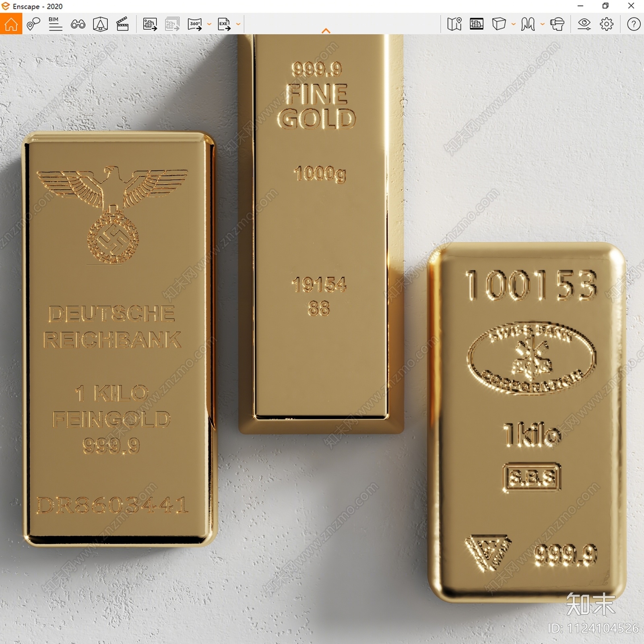The width and height of the screenshot is (644, 644).
Task: Enable VR headset mode icon
Action: [557, 24]
